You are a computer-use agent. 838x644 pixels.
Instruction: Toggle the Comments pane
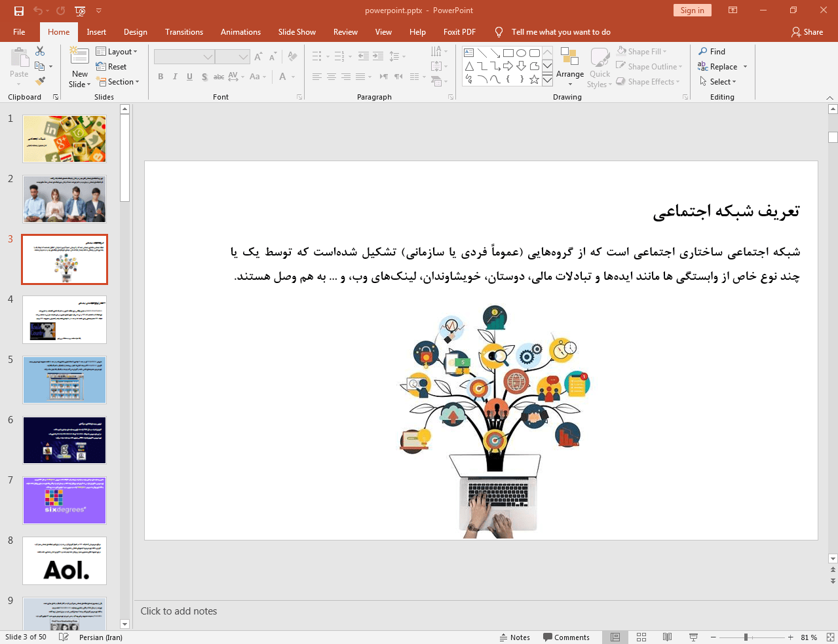pos(566,637)
